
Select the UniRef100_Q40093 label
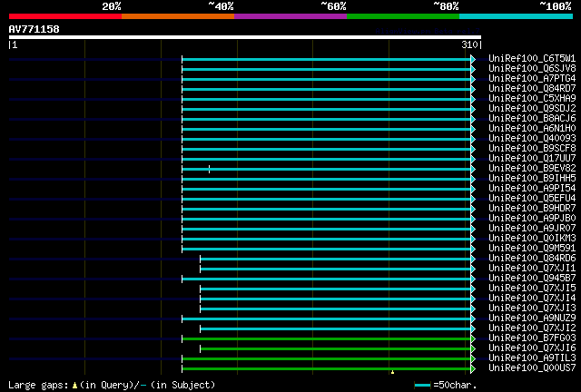point(532,139)
